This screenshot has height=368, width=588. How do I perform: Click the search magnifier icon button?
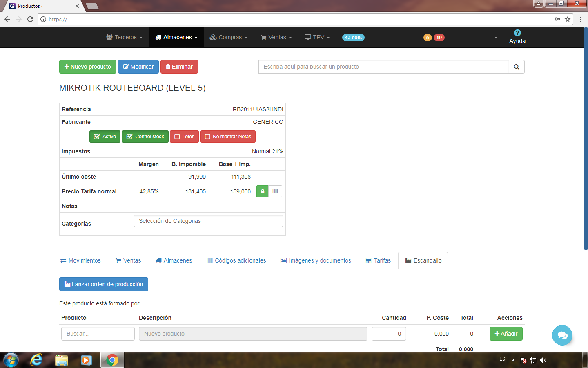(517, 67)
